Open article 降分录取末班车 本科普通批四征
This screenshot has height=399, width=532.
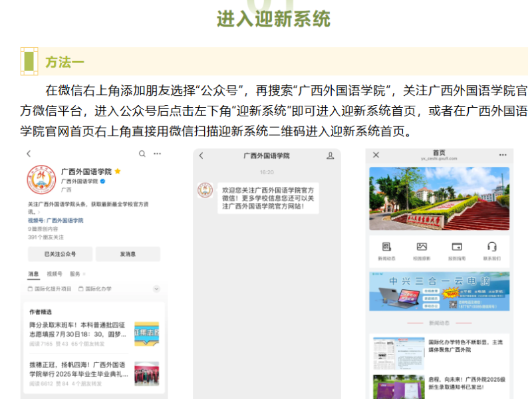pyautogui.click(x=78, y=329)
